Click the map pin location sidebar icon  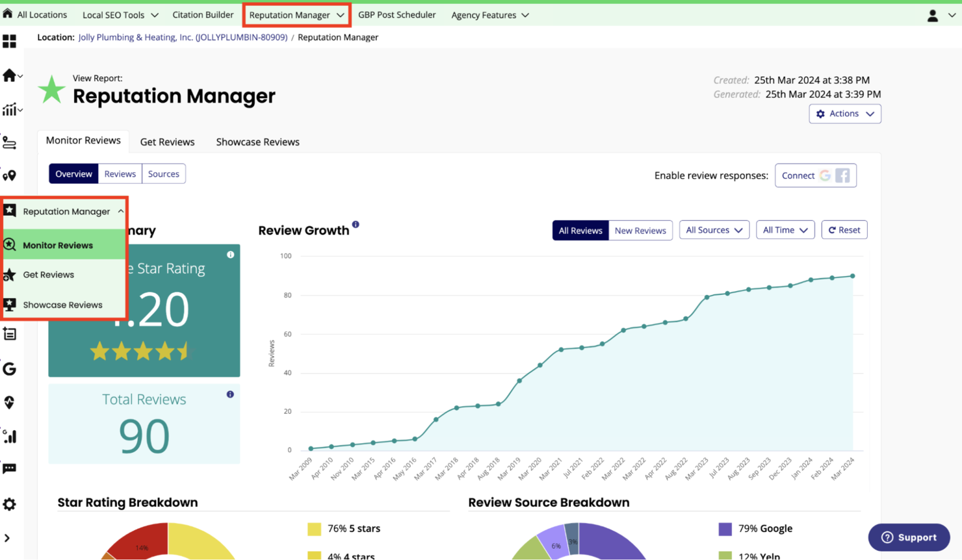(x=9, y=175)
